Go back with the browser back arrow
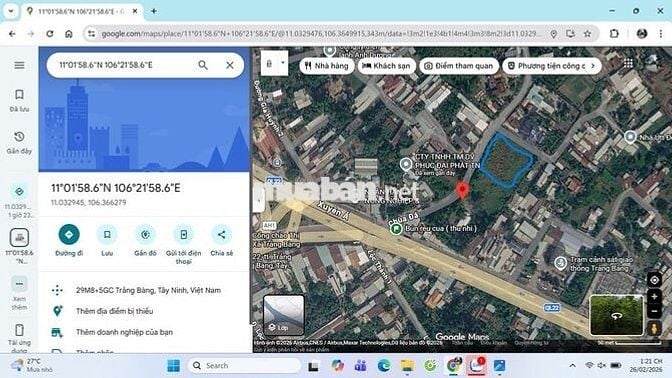The height and width of the screenshot is (378, 672). pyautogui.click(x=12, y=33)
